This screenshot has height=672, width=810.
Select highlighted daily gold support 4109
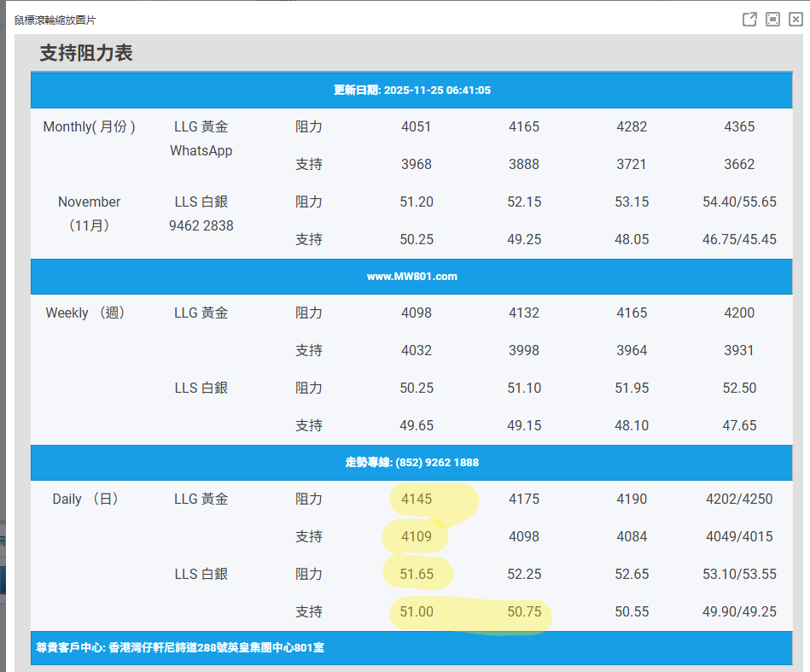417,537
